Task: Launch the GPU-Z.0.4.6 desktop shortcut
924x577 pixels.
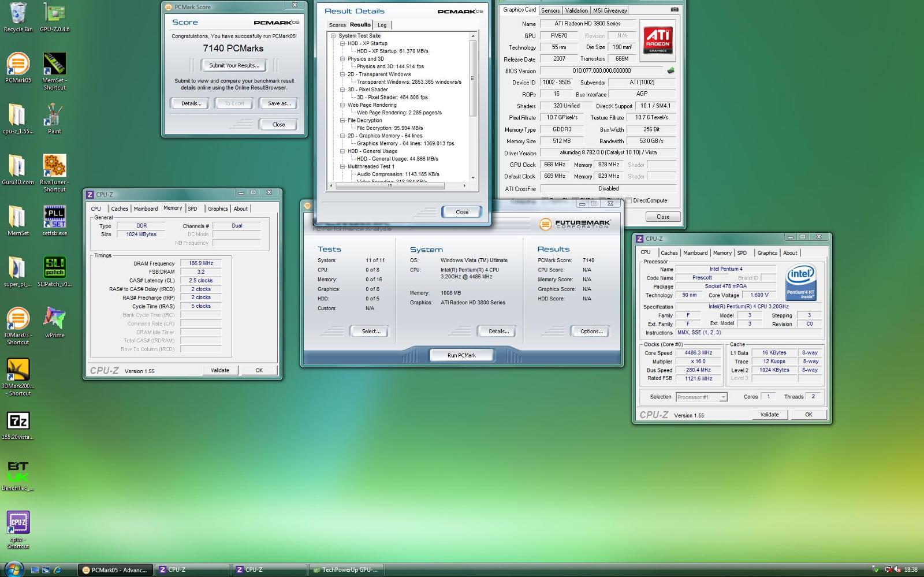Action: click(54, 17)
